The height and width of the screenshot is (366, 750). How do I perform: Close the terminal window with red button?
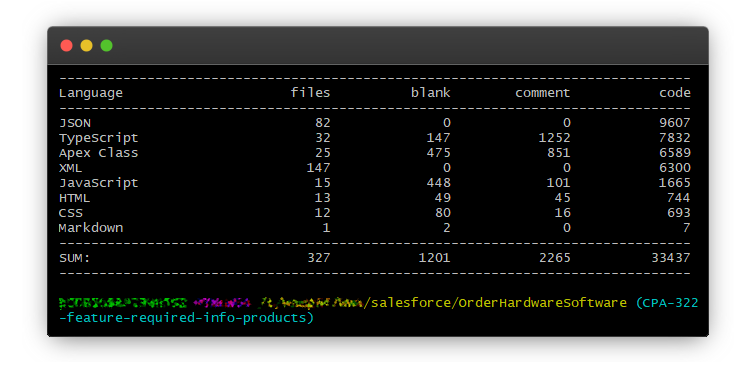pyautogui.click(x=66, y=45)
